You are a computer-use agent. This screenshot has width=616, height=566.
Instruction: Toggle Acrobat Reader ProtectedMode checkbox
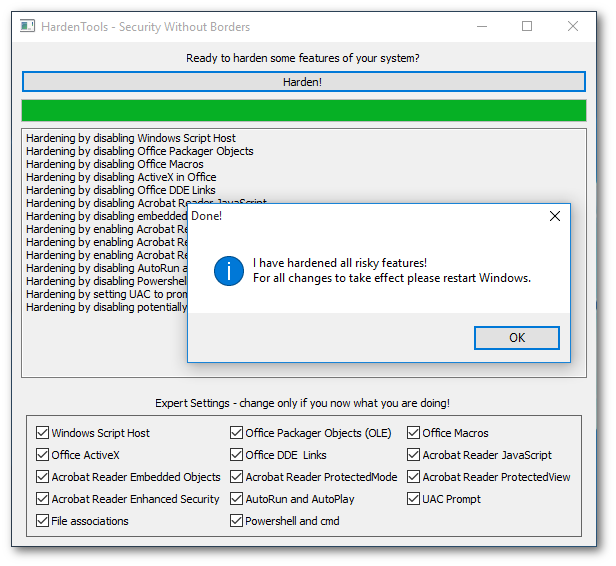236,476
